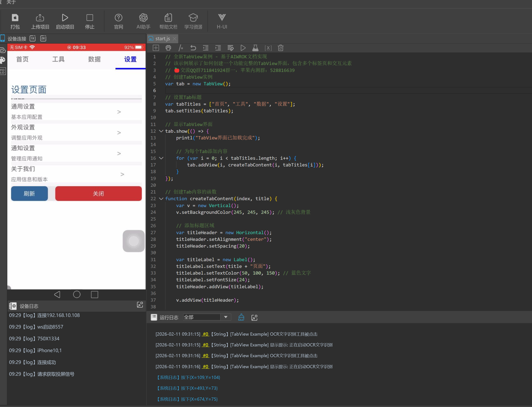
Task: Click the comment toggle icon in editor toolbar
Action: (x=181, y=48)
